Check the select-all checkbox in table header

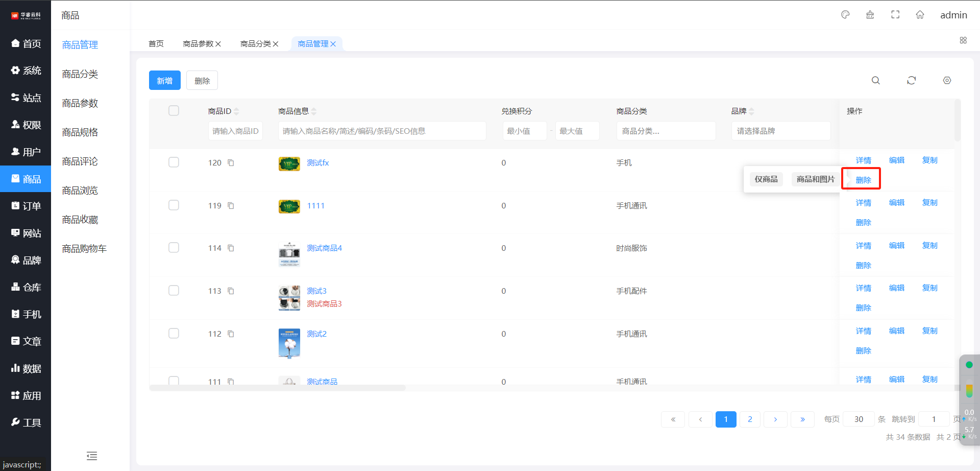(x=174, y=111)
